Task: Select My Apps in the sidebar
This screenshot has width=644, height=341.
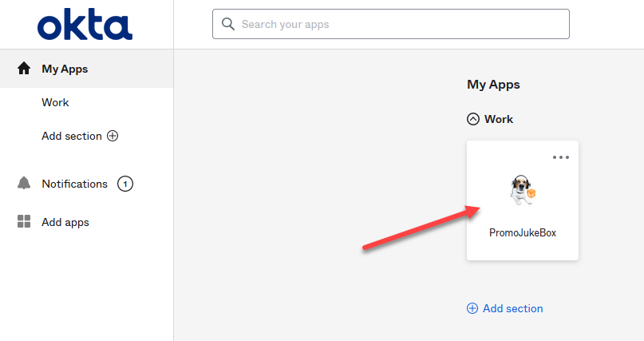Action: [x=65, y=69]
